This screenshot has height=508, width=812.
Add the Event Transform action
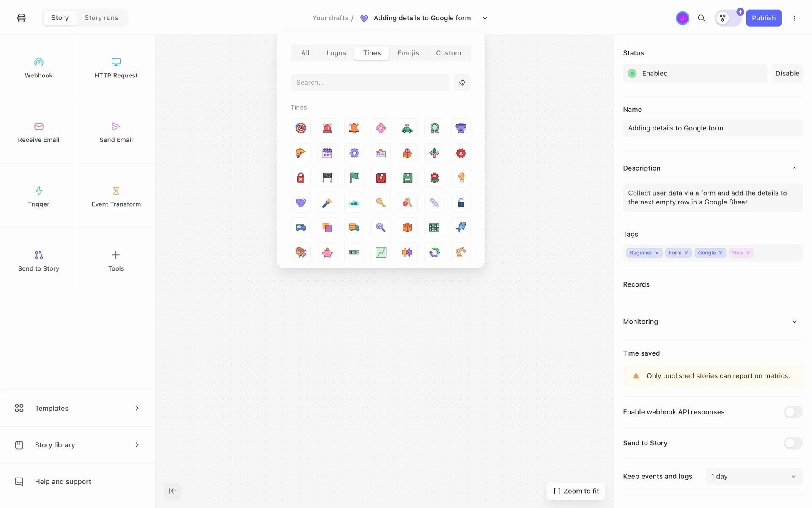click(x=116, y=196)
